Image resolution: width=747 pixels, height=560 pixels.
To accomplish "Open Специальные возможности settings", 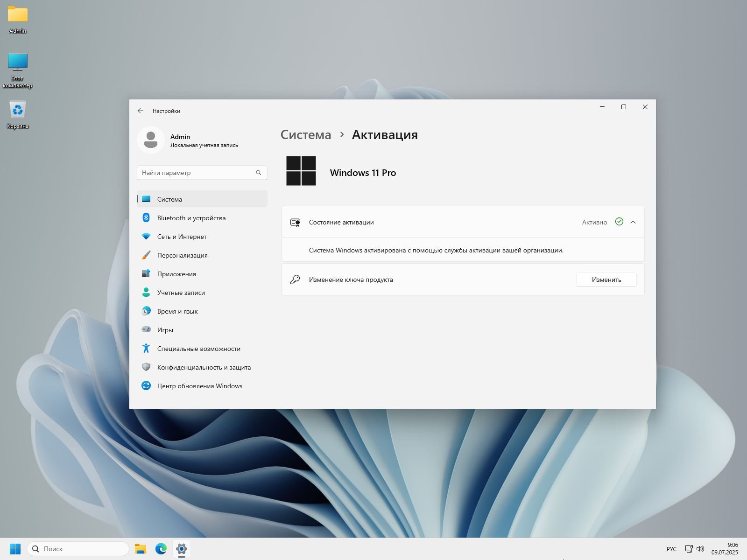I will [x=202, y=348].
